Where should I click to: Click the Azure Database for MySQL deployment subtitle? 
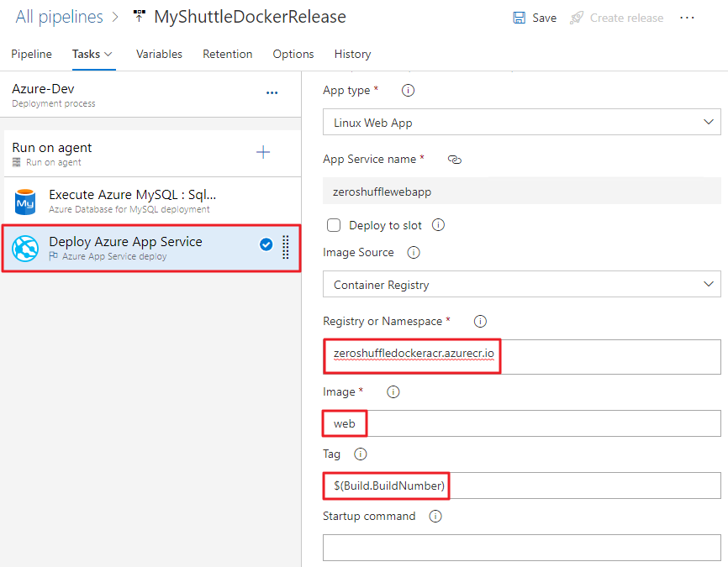pyautogui.click(x=129, y=209)
